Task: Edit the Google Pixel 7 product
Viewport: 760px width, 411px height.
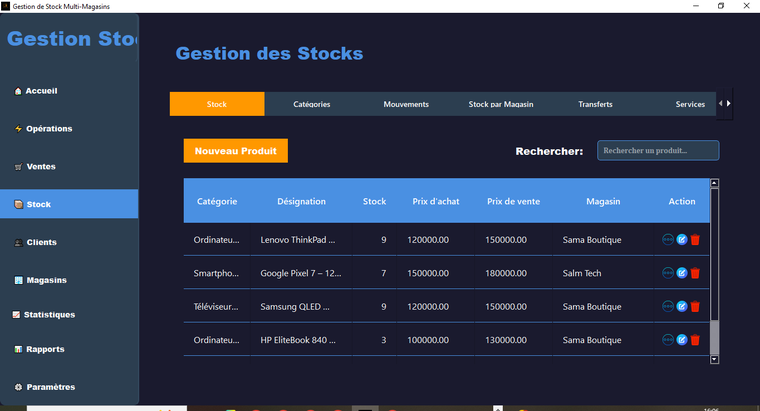Action: [x=682, y=273]
